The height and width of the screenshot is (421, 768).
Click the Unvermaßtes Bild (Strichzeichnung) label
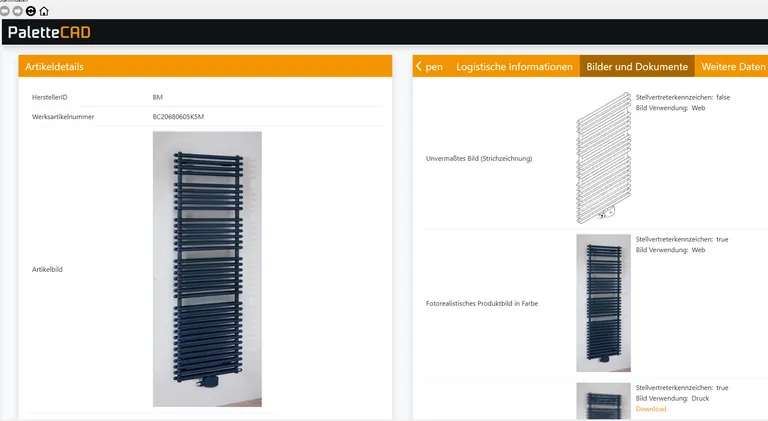pos(479,158)
